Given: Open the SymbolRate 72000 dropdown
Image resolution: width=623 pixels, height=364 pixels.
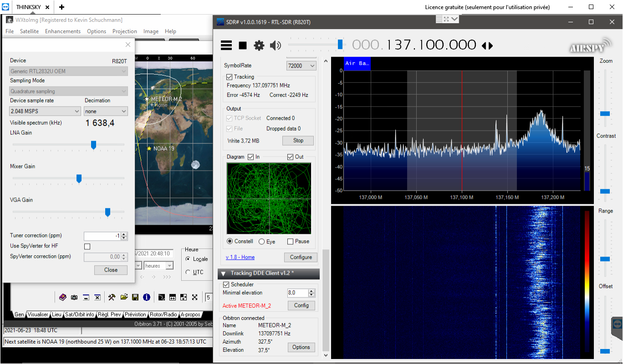Looking at the screenshot, I should coord(301,66).
